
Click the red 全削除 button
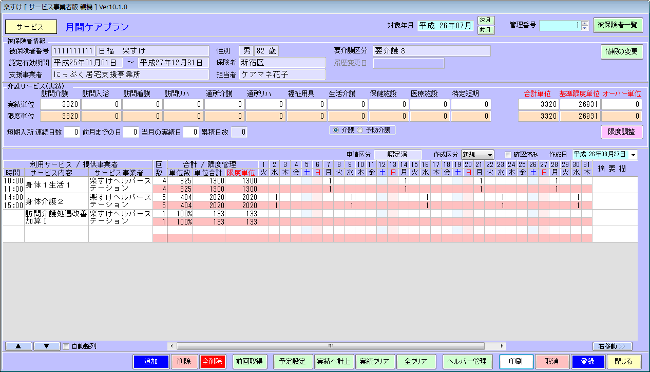click(x=213, y=361)
